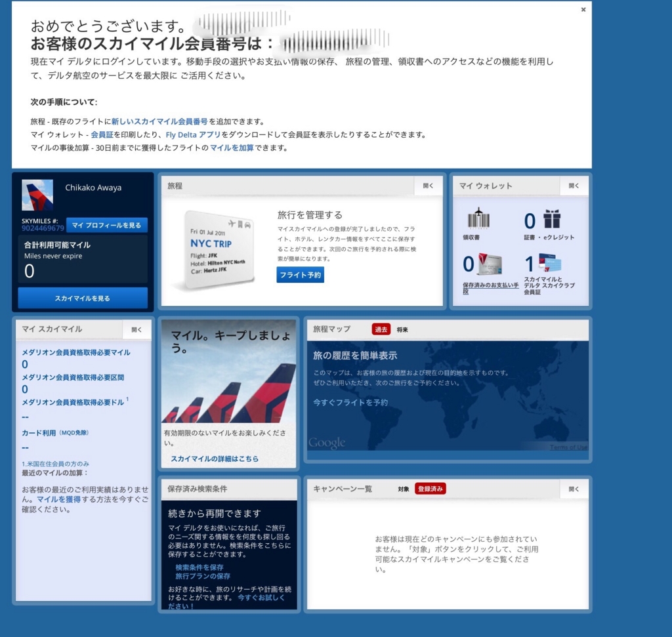Close the congratulations banner with the X
Image resolution: width=672 pixels, height=637 pixels.
coord(583,9)
